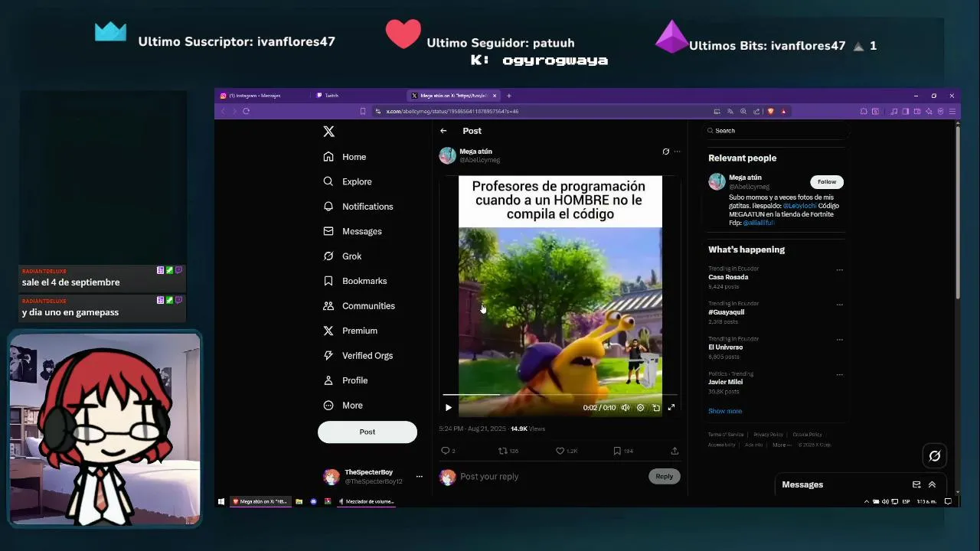Viewport: 980px width, 551px height.
Task: Open the Casa Rosada trending topic
Action: point(728,277)
